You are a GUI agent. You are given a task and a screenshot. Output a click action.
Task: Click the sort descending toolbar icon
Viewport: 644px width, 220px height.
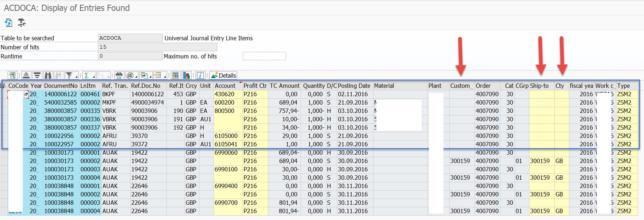pos(37,76)
